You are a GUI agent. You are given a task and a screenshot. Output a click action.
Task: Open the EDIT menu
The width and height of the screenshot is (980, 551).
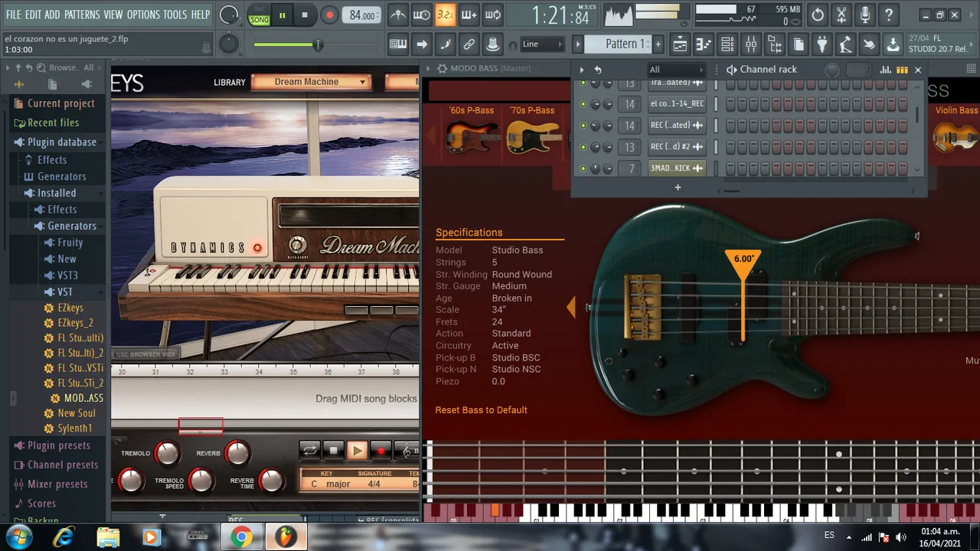click(x=33, y=15)
